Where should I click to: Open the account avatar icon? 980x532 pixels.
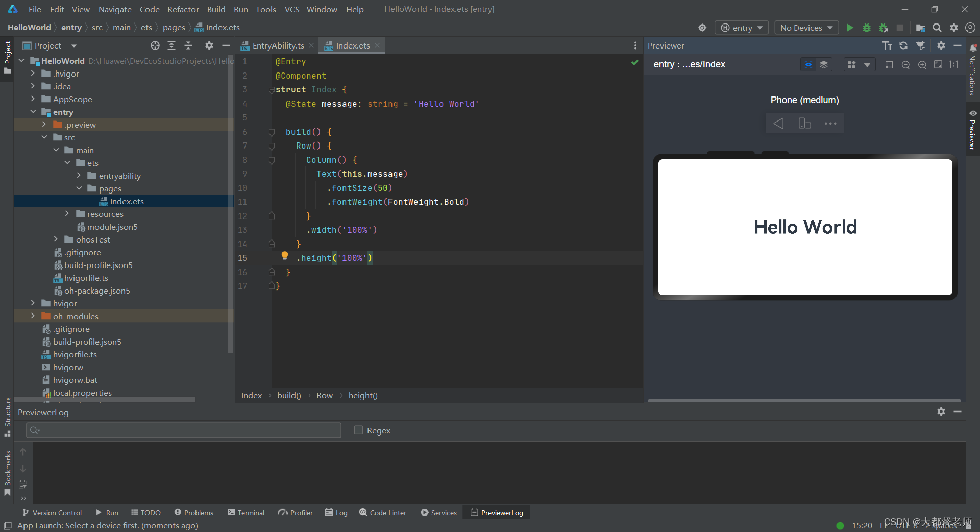(x=970, y=28)
